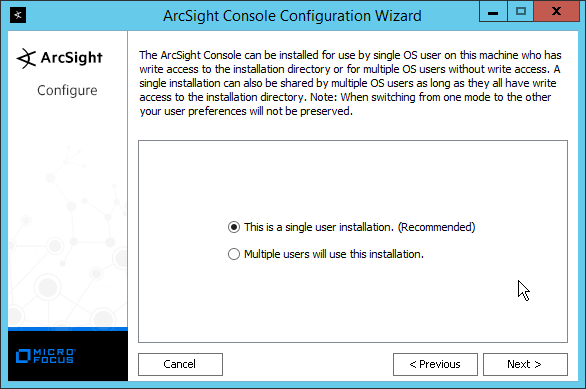This screenshot has height=389, width=586.
Task: Go back with the Previous button
Action: [x=435, y=364]
